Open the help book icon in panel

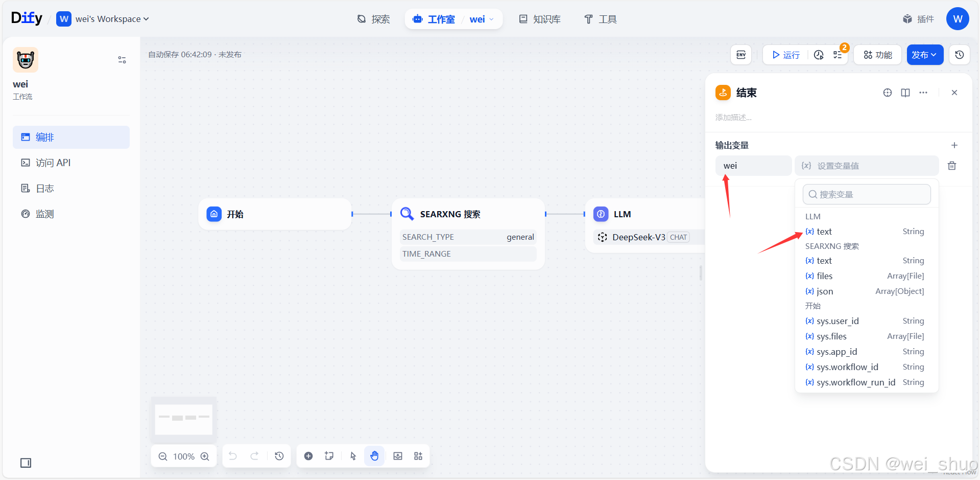coord(905,93)
